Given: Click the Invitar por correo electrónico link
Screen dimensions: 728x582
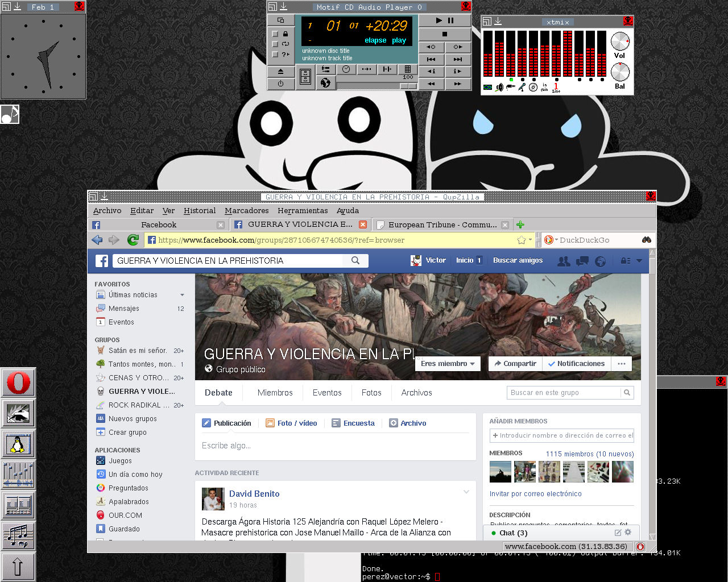Looking at the screenshot, I should [535, 494].
